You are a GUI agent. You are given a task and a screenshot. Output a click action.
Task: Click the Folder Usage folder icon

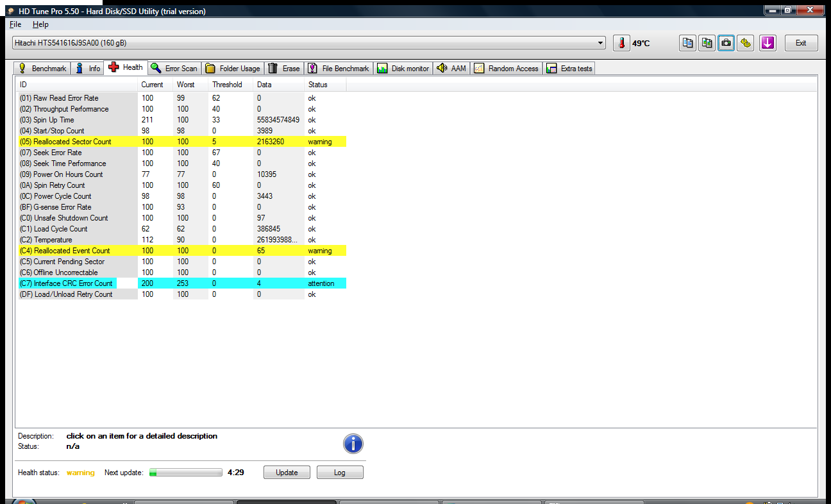[210, 68]
